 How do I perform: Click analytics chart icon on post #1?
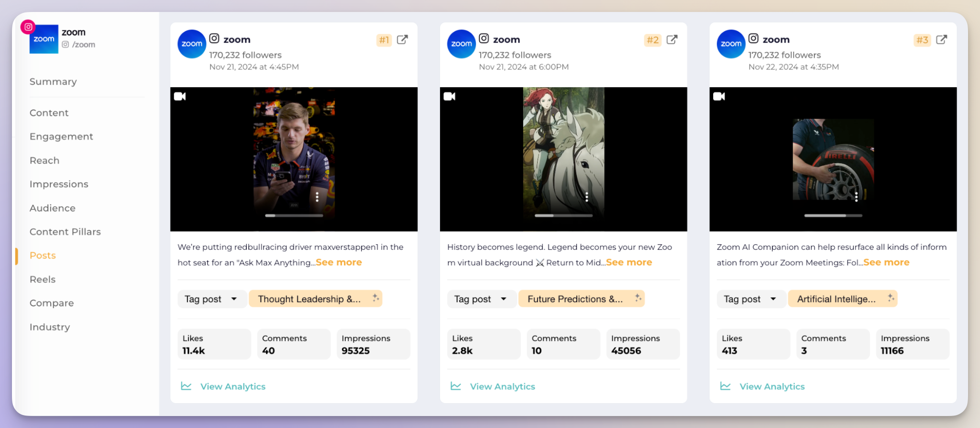(x=186, y=386)
